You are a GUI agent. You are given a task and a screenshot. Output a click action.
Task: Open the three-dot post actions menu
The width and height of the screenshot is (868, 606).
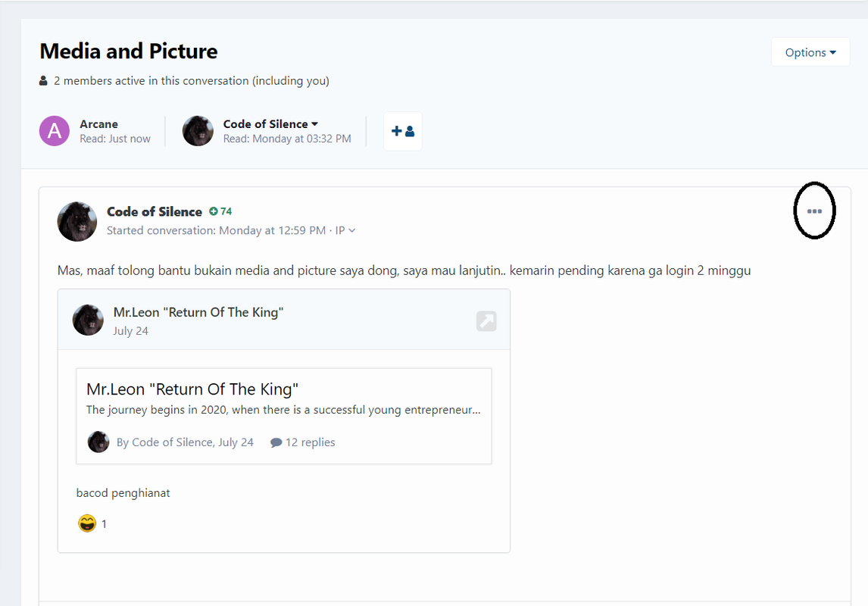point(813,211)
